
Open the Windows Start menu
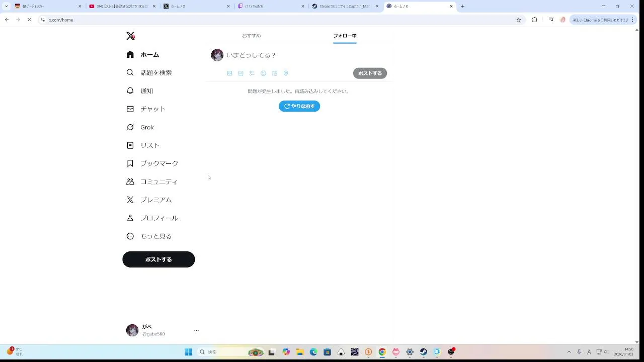click(188, 352)
